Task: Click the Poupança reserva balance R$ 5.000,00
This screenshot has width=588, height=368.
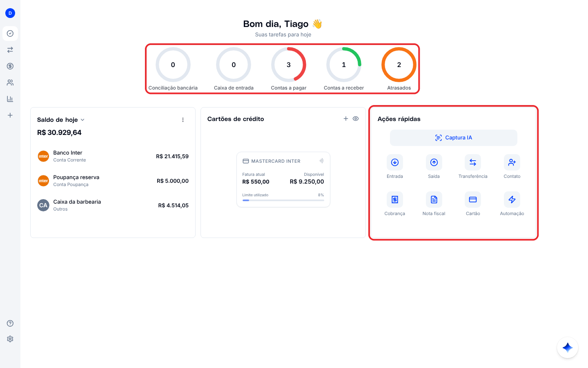Action: tap(173, 181)
